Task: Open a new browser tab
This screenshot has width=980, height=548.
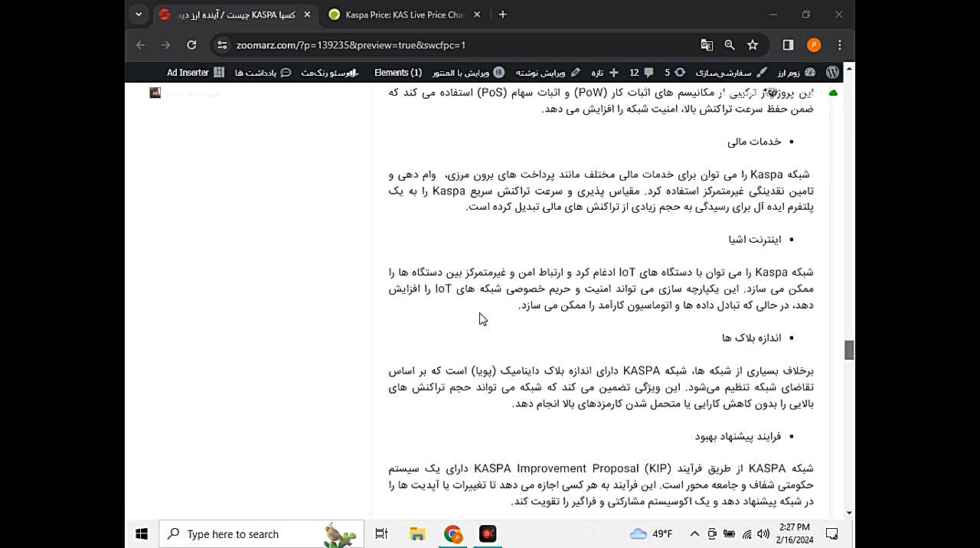Action: 502,15
